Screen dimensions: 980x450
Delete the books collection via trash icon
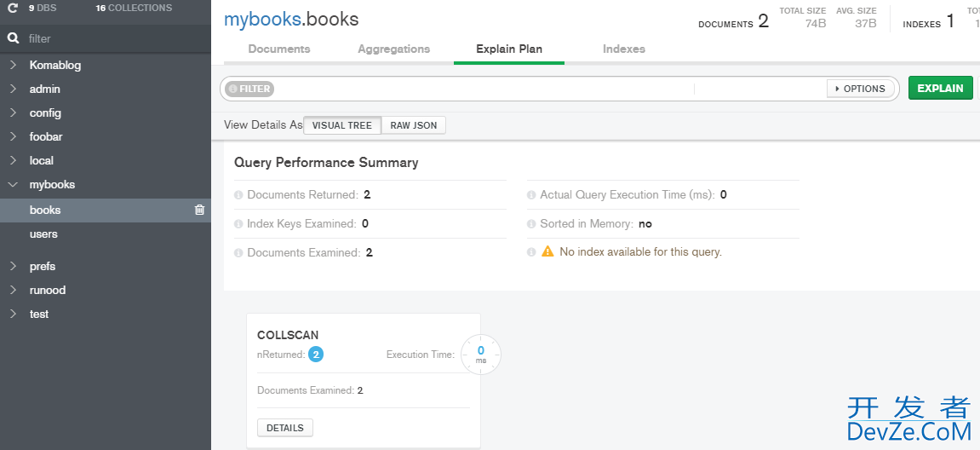[199, 210]
